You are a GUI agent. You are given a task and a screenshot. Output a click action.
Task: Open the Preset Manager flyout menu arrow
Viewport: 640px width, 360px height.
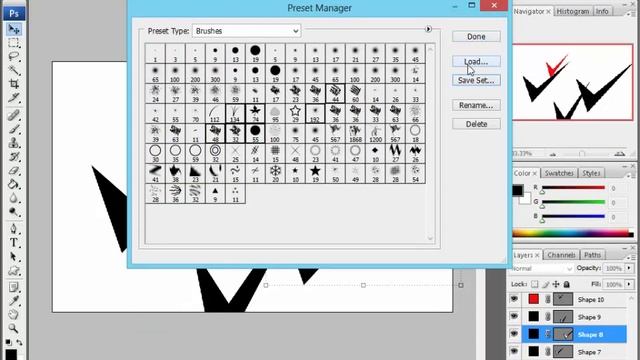click(428, 29)
